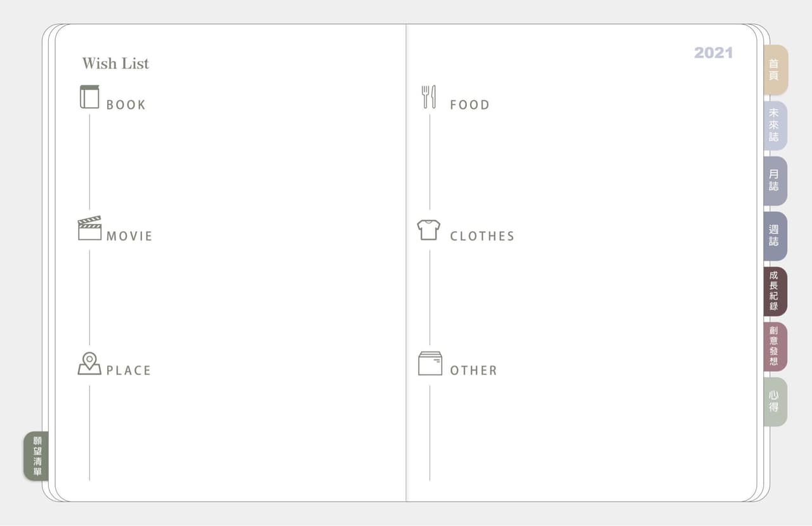Tap the writing area under BOOK

pyautogui.click(x=241, y=162)
